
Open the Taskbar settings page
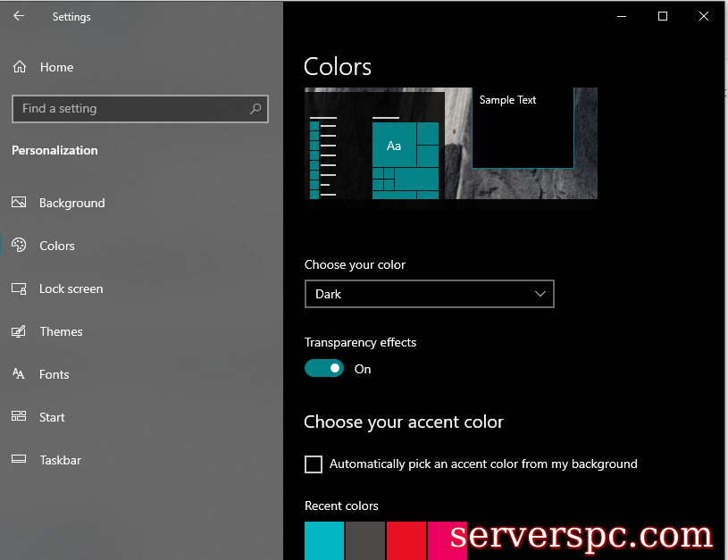[60, 460]
